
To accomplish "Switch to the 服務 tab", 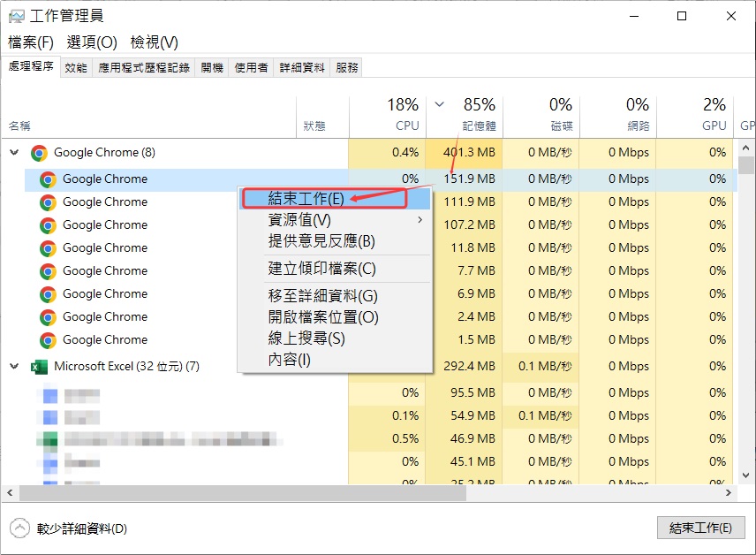I will 347,67.
